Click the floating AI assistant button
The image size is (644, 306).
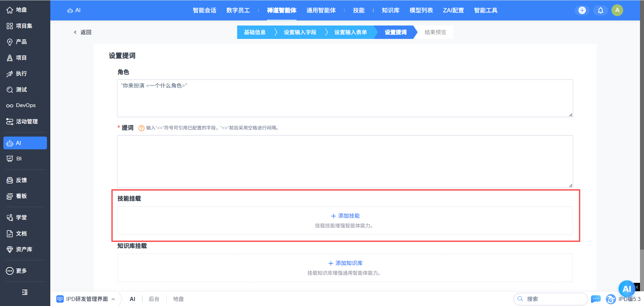coord(627,289)
